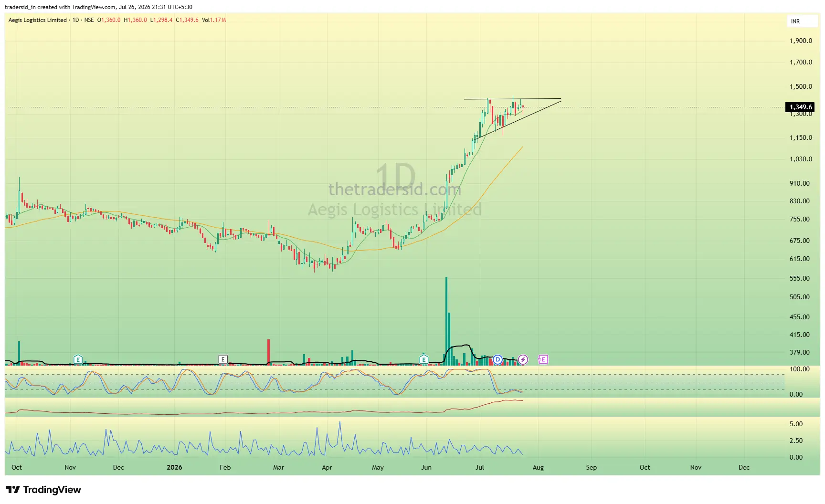The height and width of the screenshot is (504, 825).
Task: Click the Sep label on time axis
Action: pyautogui.click(x=592, y=467)
